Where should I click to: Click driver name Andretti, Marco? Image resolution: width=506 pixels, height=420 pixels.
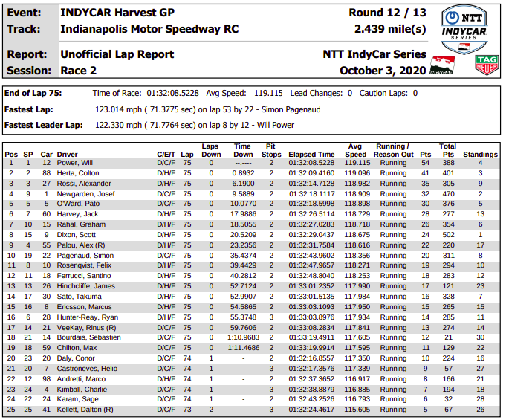[81, 379]
